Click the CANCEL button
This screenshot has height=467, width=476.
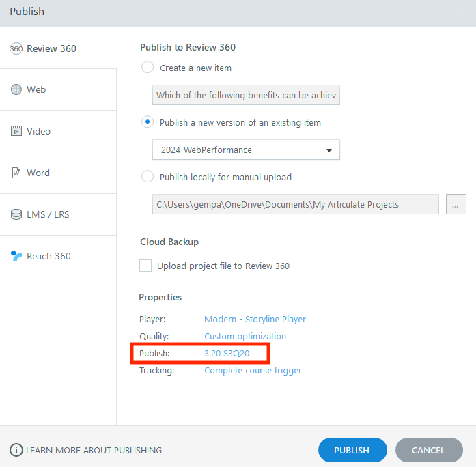(428, 450)
